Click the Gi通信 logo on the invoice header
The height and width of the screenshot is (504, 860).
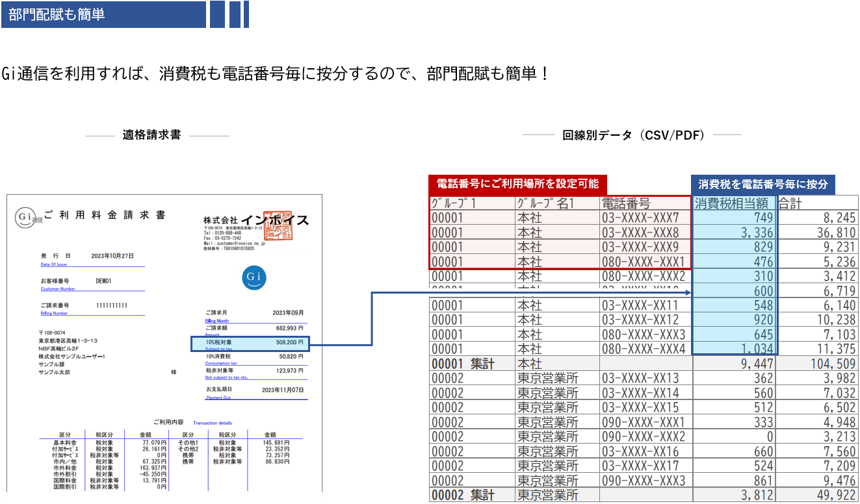click(27, 217)
